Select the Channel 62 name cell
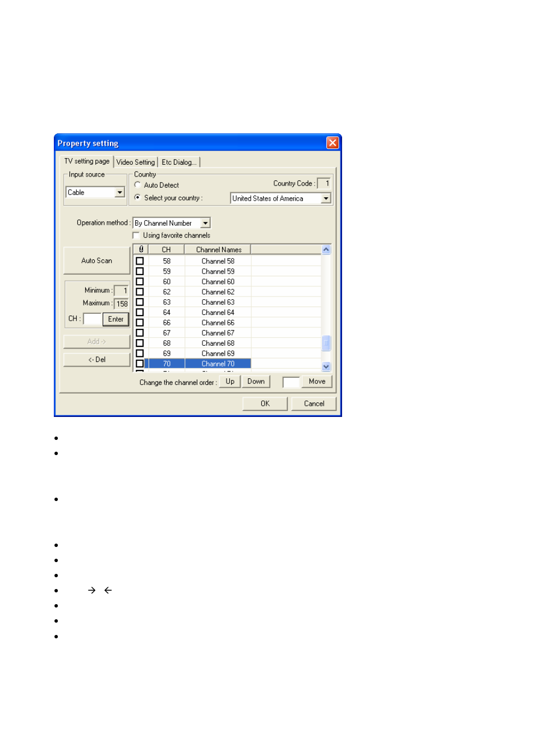535x756 pixels. pos(218,292)
